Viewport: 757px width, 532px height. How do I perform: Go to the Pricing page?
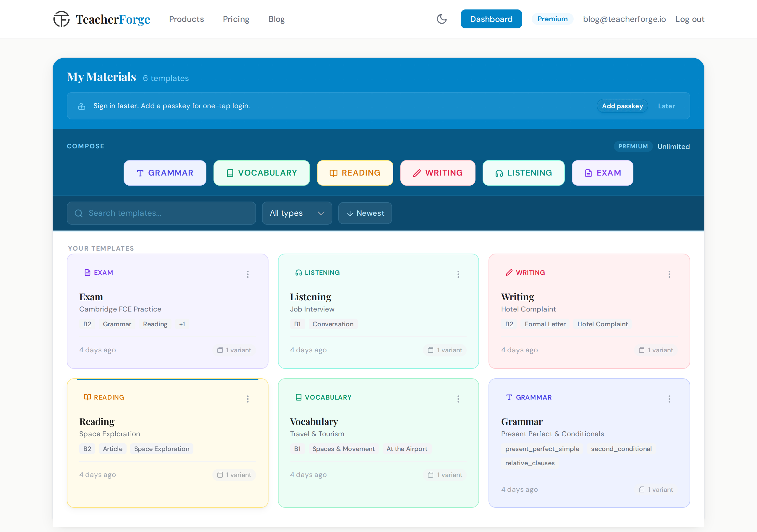click(x=236, y=19)
